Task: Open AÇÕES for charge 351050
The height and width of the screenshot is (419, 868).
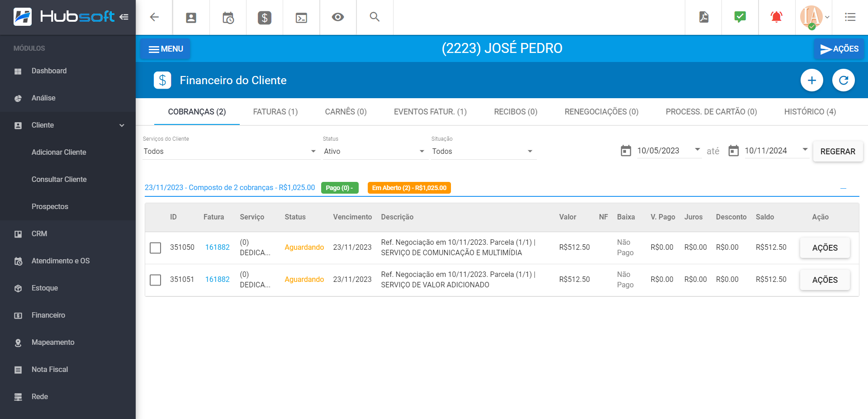Action: [x=825, y=248]
